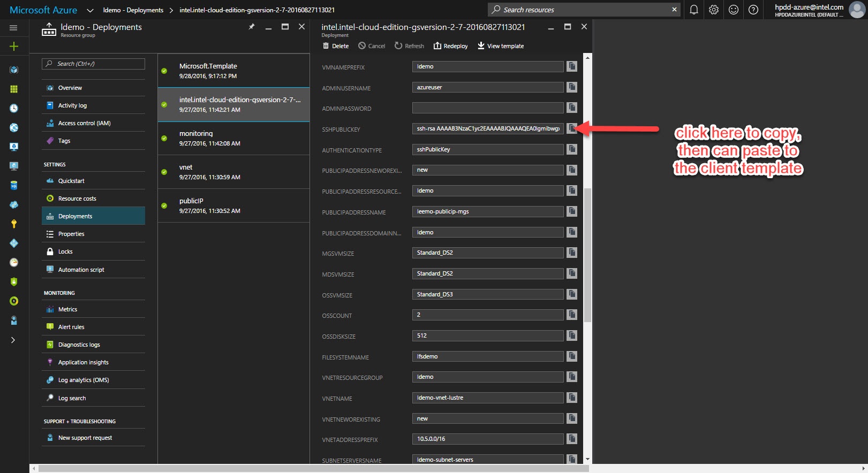Open Application insights
Viewport: 868px width, 473px height.
pyautogui.click(x=93, y=362)
